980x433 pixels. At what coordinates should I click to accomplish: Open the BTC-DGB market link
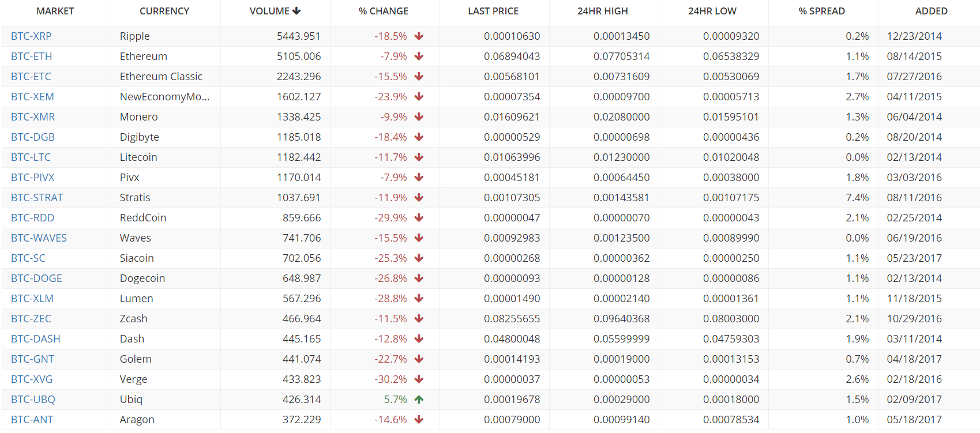point(33,137)
